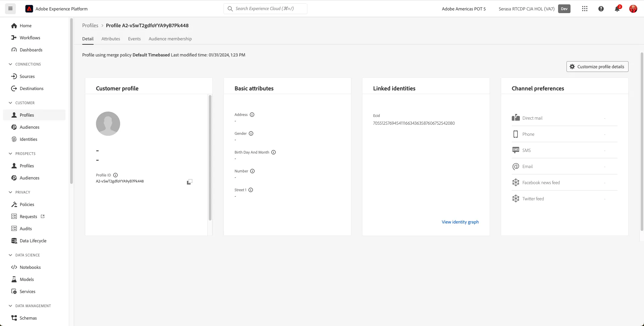644x326 pixels.
Task: Open the View identity graph link
Action: click(x=460, y=222)
